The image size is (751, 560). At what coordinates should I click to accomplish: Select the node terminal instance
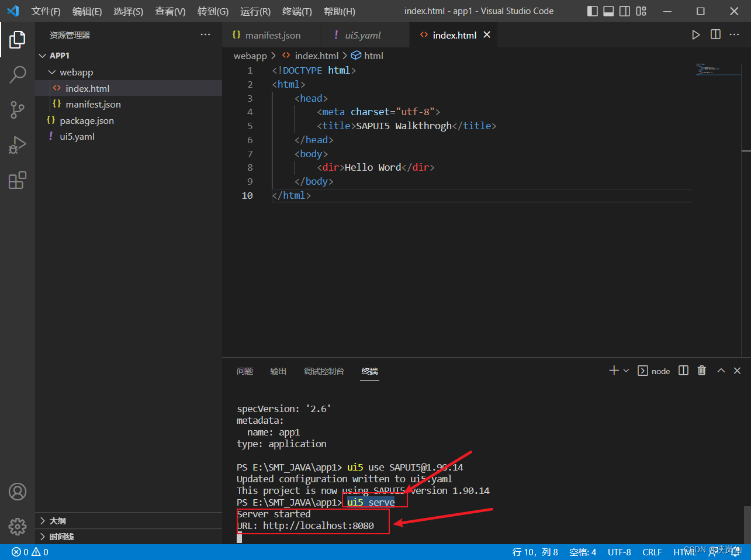coord(654,371)
